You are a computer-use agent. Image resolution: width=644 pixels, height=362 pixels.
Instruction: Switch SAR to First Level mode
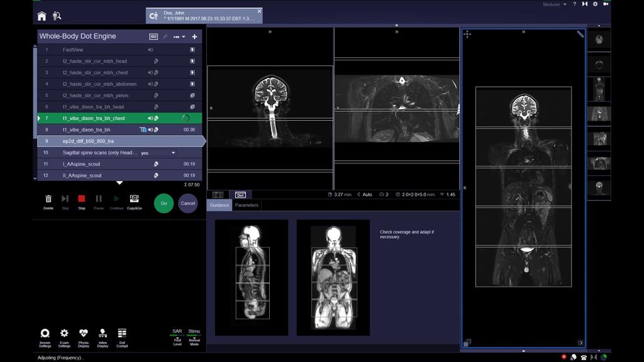177,339
